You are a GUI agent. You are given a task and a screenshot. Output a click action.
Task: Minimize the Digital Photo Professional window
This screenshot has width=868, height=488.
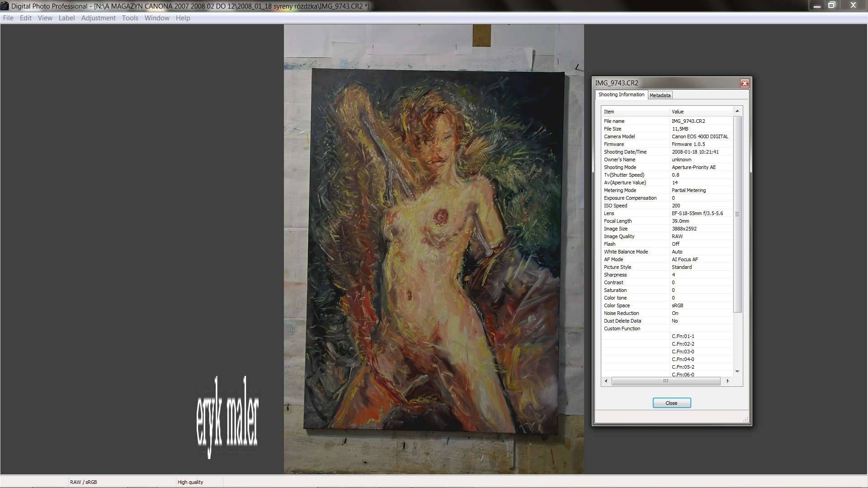click(816, 5)
